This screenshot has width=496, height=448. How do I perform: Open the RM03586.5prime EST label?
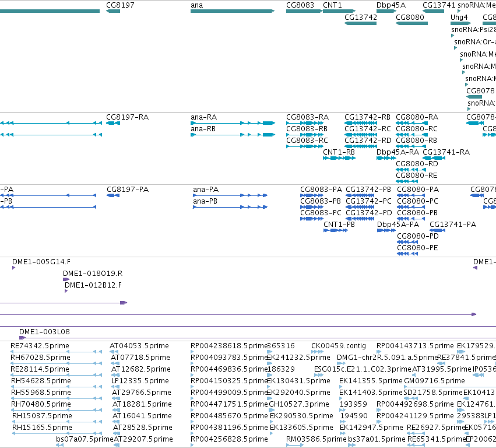click(x=316, y=439)
